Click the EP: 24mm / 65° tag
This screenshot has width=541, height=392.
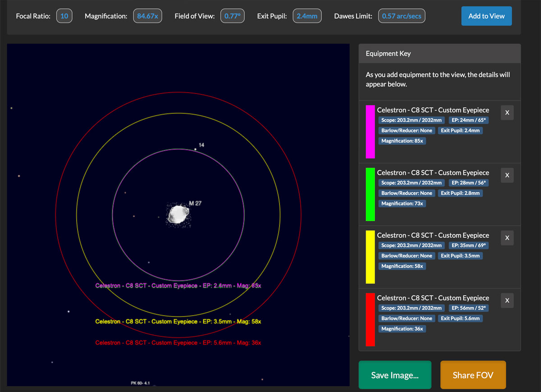(468, 120)
